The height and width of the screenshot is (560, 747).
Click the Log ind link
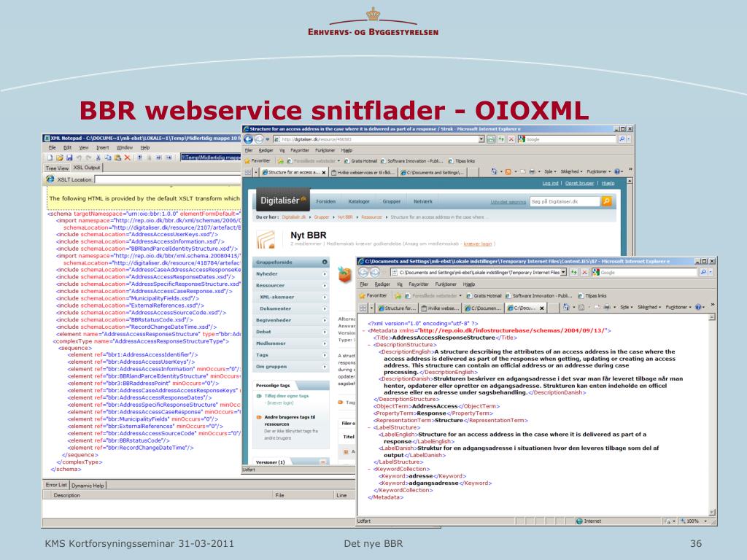coord(550,183)
